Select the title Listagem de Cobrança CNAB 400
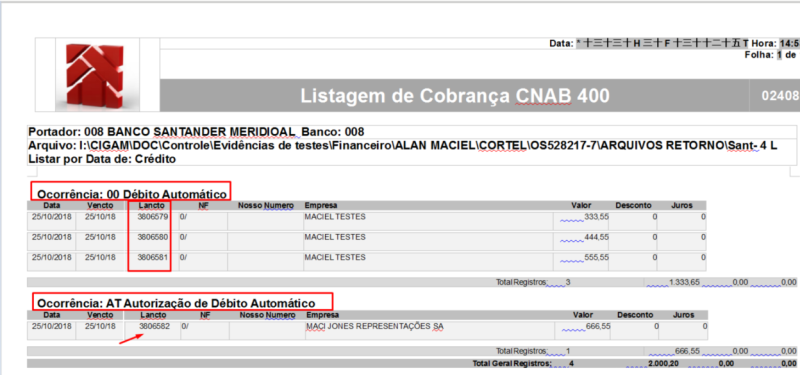800x375 pixels. pyautogui.click(x=454, y=95)
